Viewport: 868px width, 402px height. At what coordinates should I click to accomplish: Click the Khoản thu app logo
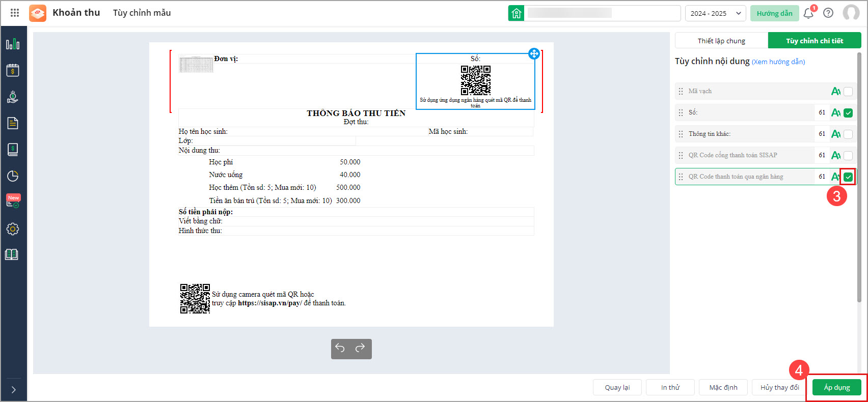(38, 13)
